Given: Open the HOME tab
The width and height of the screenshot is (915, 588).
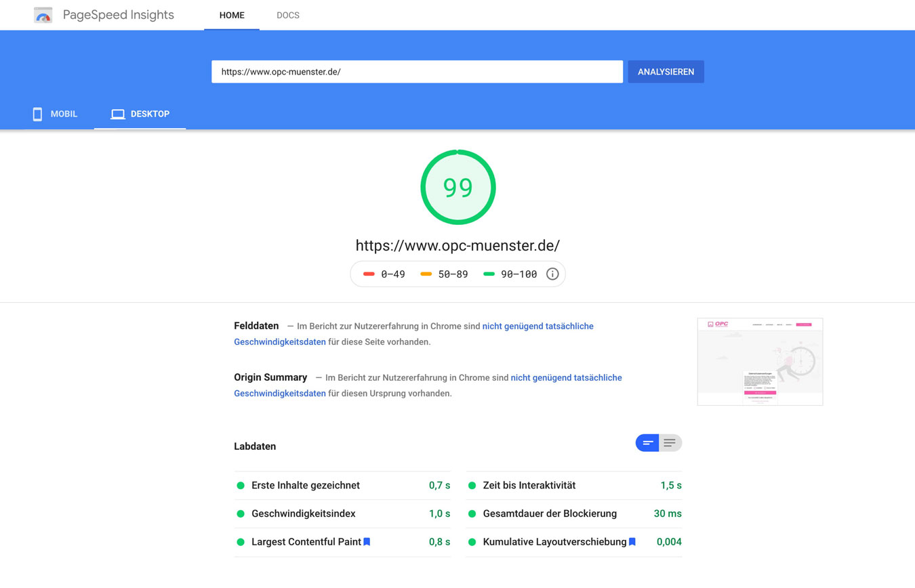Looking at the screenshot, I should 232,15.
